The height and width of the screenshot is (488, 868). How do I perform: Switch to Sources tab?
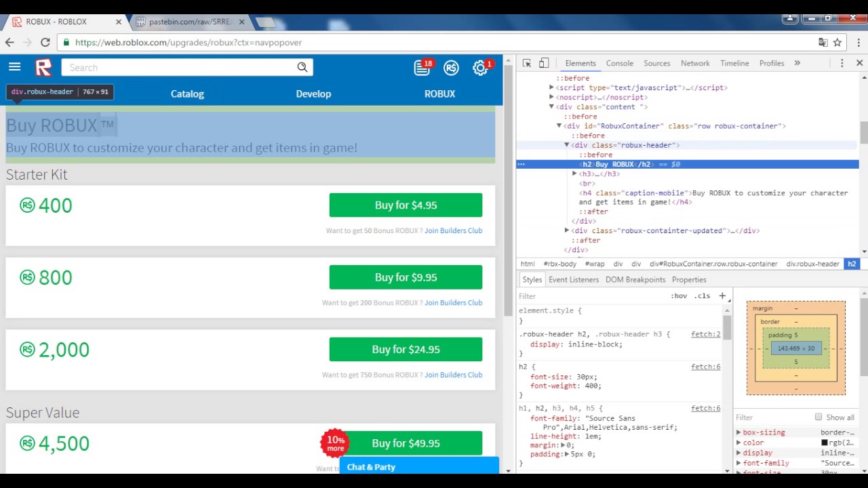(656, 63)
